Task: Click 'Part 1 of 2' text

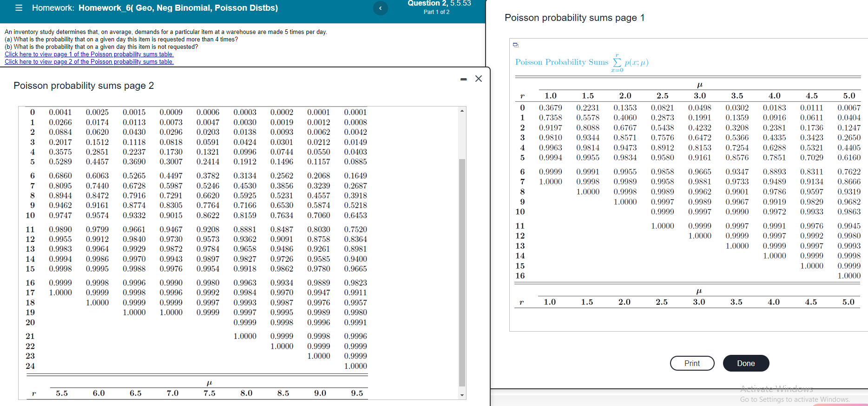Action: [436, 12]
